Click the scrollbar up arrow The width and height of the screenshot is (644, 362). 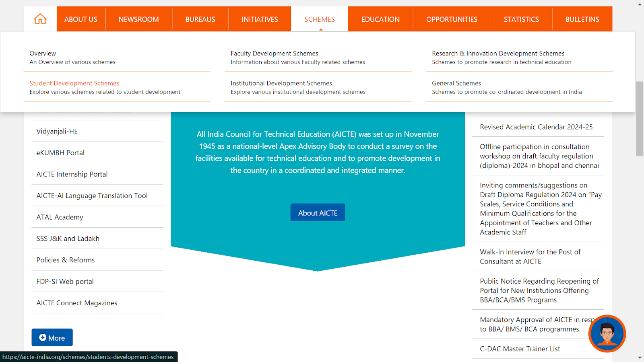click(640, 4)
